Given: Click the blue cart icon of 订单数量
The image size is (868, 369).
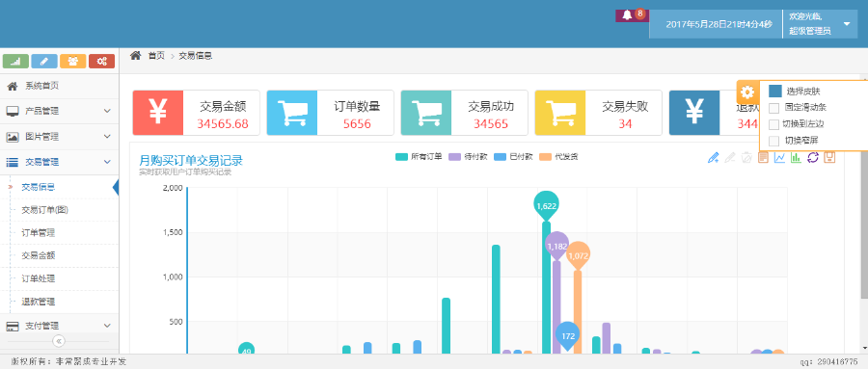Looking at the screenshot, I should coord(292,113).
